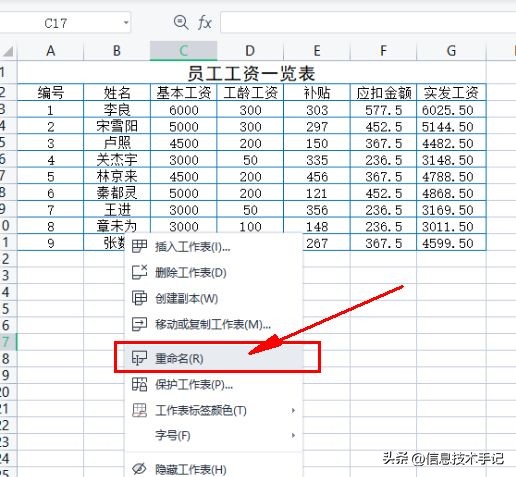The width and height of the screenshot is (516, 477).
Task: Click cell with value 4788.50
Action: [451, 176]
